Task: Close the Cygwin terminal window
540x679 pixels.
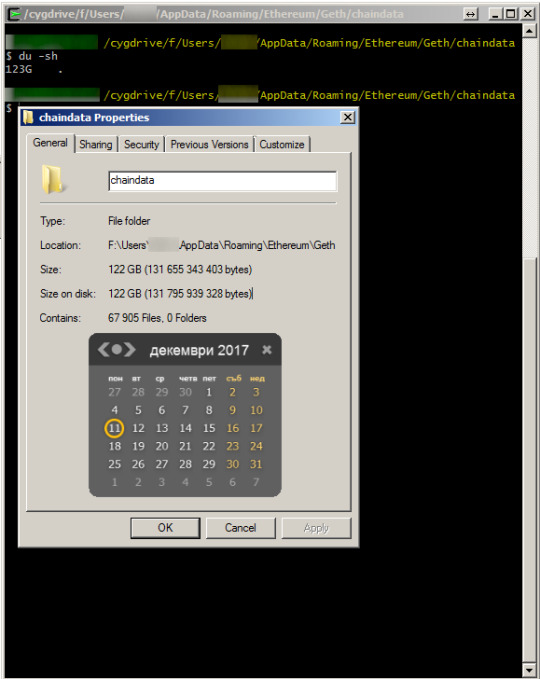Action: click(x=528, y=14)
